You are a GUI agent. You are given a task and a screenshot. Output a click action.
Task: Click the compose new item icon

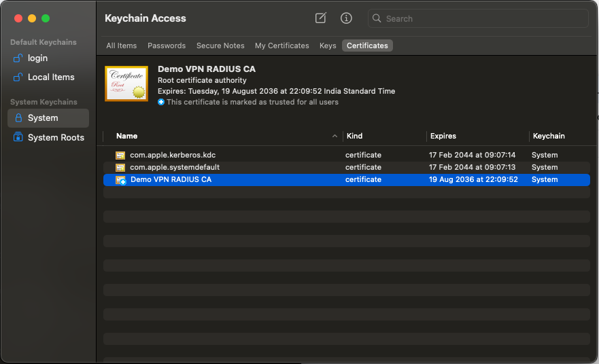pos(320,18)
